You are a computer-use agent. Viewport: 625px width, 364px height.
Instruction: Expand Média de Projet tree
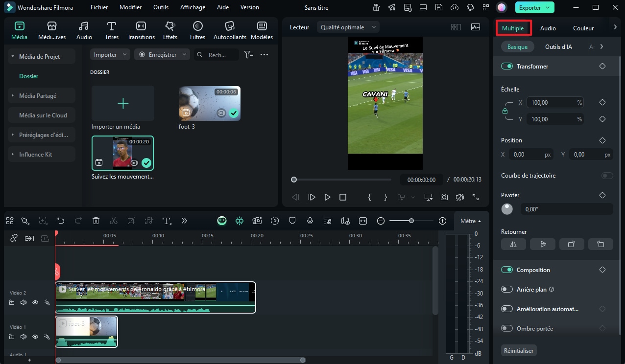[x=13, y=57]
